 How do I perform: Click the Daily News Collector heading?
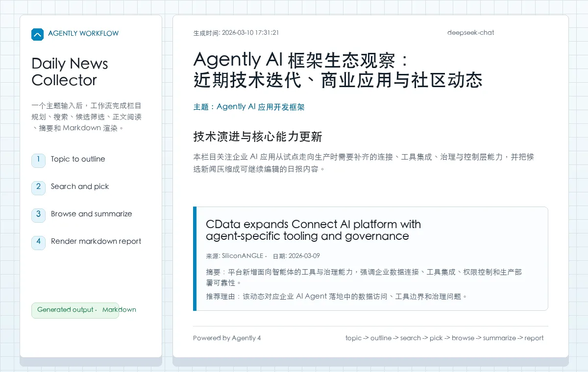[70, 71]
